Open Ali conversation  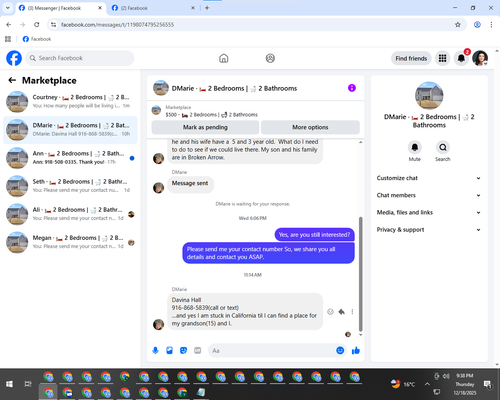70,214
